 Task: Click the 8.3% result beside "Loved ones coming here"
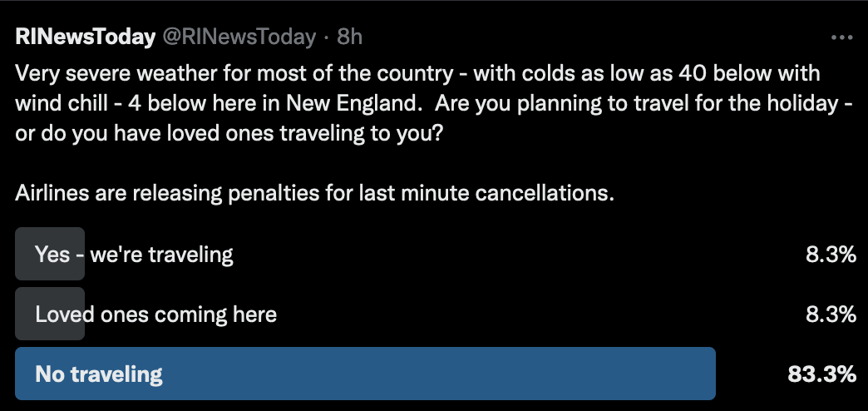click(x=831, y=314)
